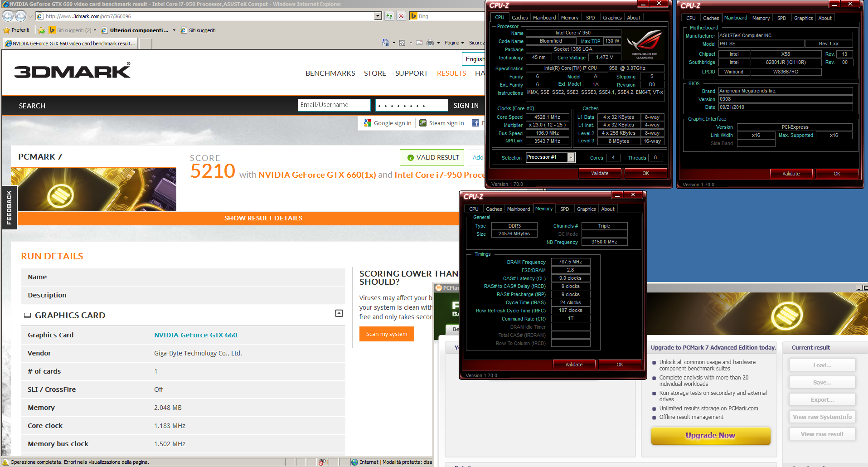Screen dimensions: 868x467
Task: Click the Email/Username input field
Action: pyautogui.click(x=334, y=105)
